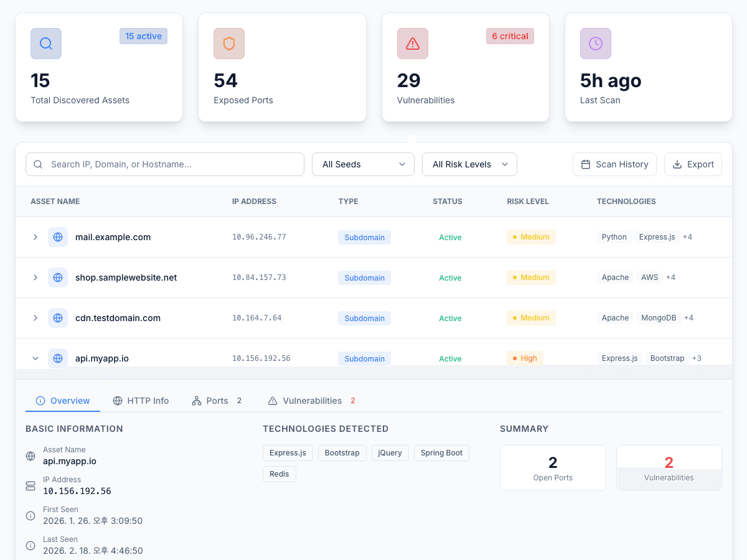The height and width of the screenshot is (560, 747).
Task: Collapse the api.myapp.io row
Action: [35, 358]
